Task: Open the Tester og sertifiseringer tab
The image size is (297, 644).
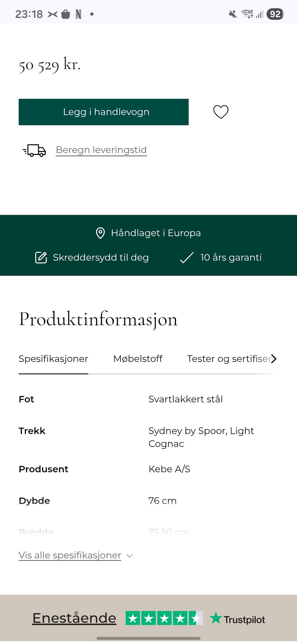Action: point(229,359)
